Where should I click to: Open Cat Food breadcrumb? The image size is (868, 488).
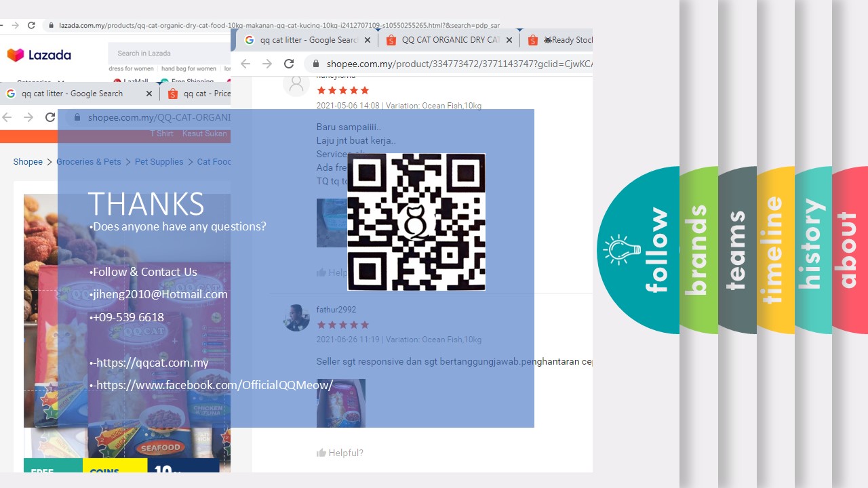[x=214, y=161]
